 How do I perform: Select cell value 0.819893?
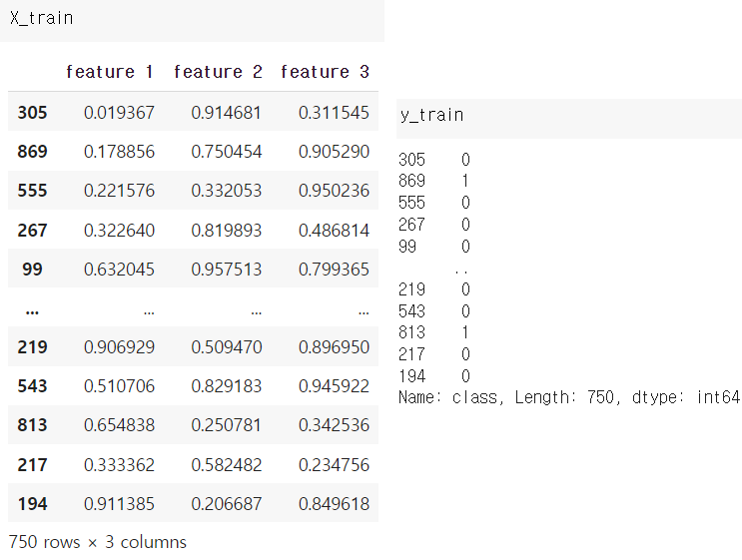pos(227,231)
